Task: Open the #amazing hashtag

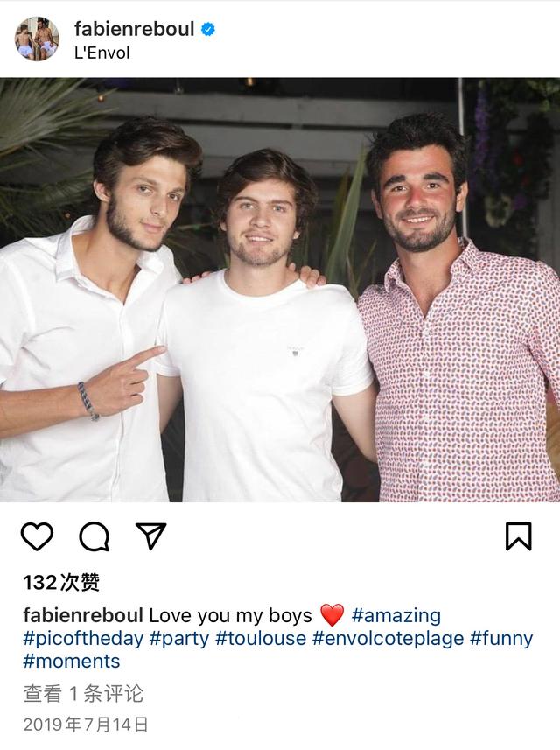Action: (x=396, y=615)
